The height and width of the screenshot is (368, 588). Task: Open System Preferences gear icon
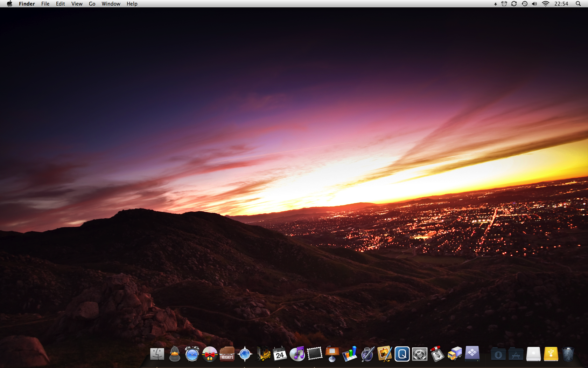(x=420, y=354)
